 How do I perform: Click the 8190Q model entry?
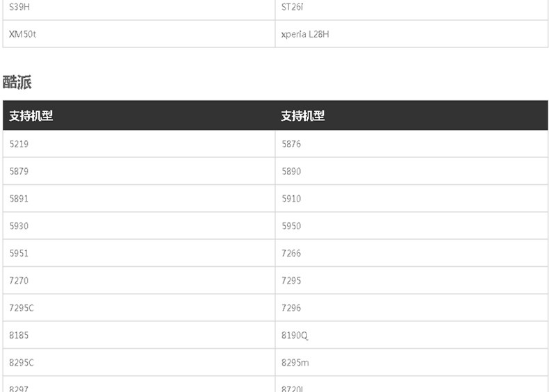click(295, 335)
